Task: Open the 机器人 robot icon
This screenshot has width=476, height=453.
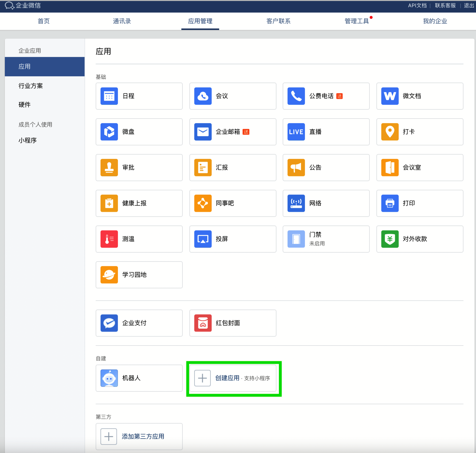Action: click(109, 378)
